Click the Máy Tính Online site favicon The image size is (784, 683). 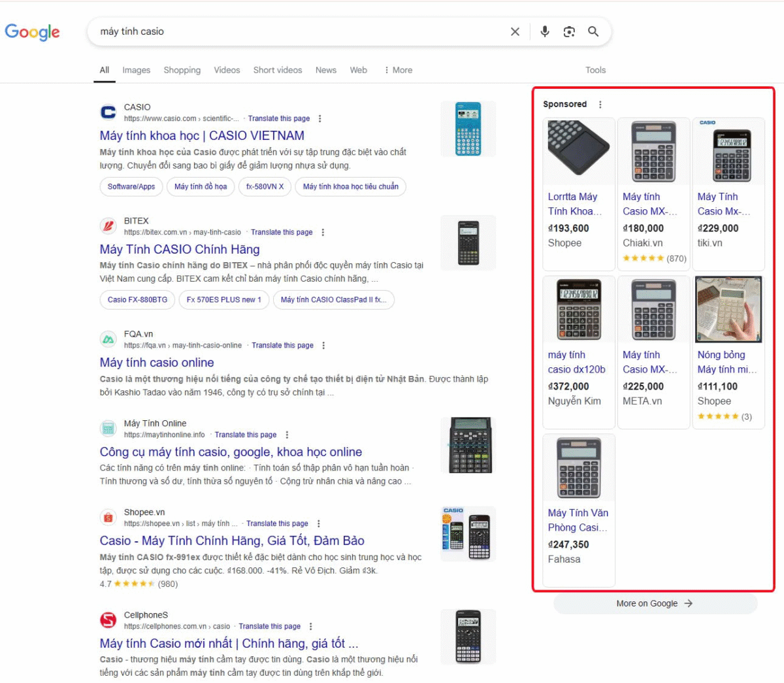tap(108, 429)
